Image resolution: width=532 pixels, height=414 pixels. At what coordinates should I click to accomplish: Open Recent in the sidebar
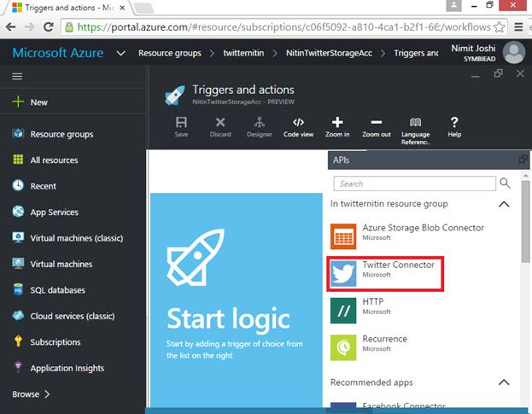(x=43, y=186)
